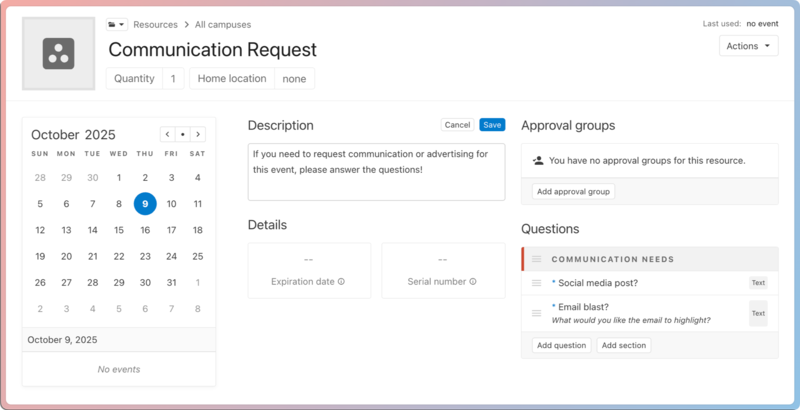Click the Add approval group button

coord(573,191)
